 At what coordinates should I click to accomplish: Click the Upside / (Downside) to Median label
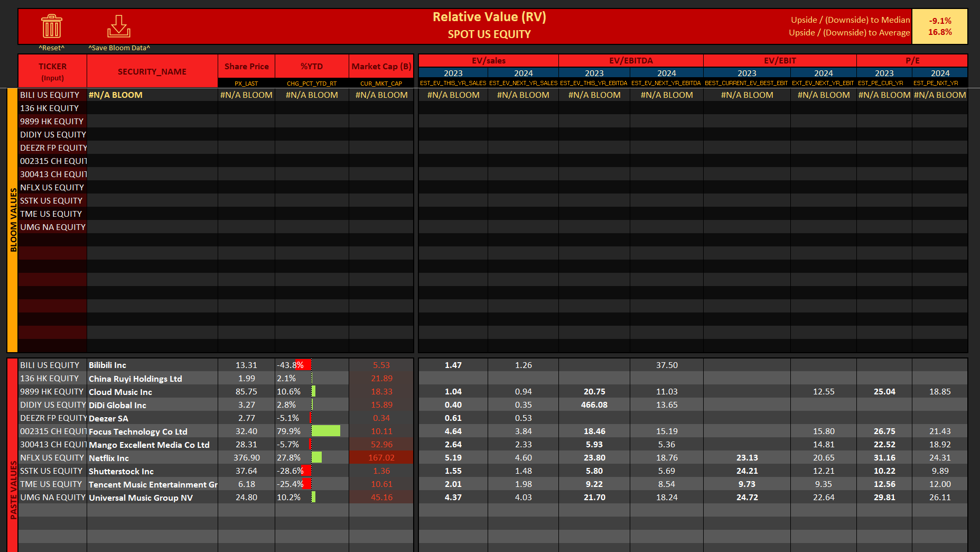click(x=850, y=20)
